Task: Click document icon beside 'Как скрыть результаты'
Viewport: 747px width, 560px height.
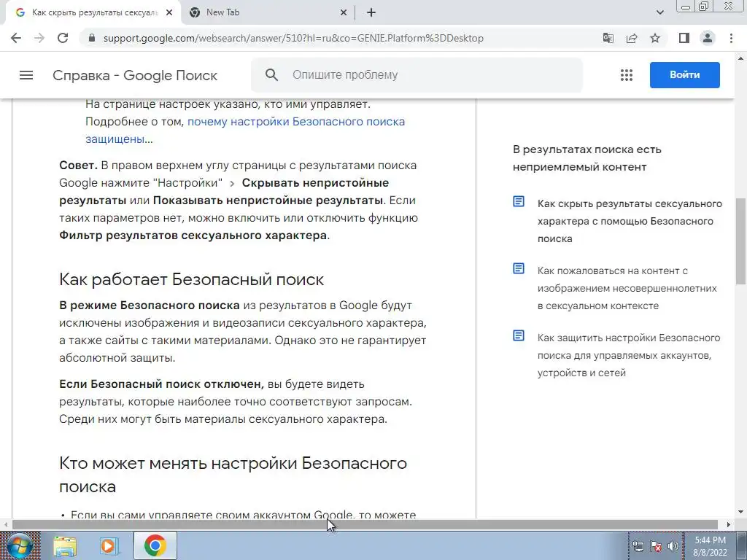Action: pos(519,201)
